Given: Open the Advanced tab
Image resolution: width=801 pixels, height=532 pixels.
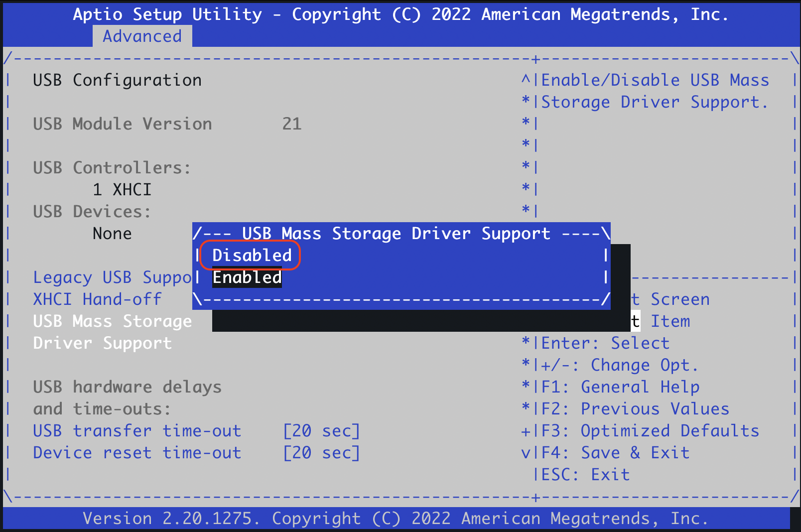Looking at the screenshot, I should (142, 36).
